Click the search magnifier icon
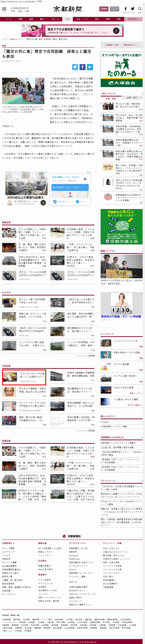The width and height of the screenshot is (145, 644). click(x=140, y=9)
